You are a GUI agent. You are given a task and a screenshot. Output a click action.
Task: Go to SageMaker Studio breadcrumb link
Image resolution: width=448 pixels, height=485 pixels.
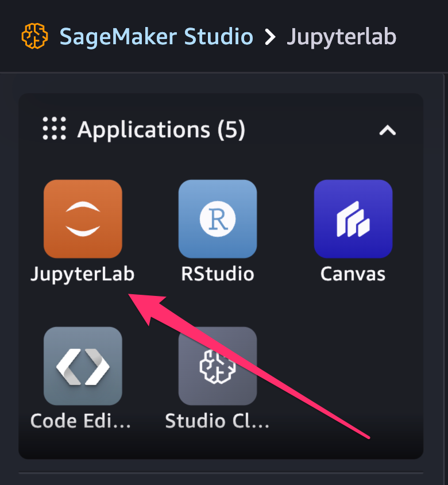tap(156, 37)
